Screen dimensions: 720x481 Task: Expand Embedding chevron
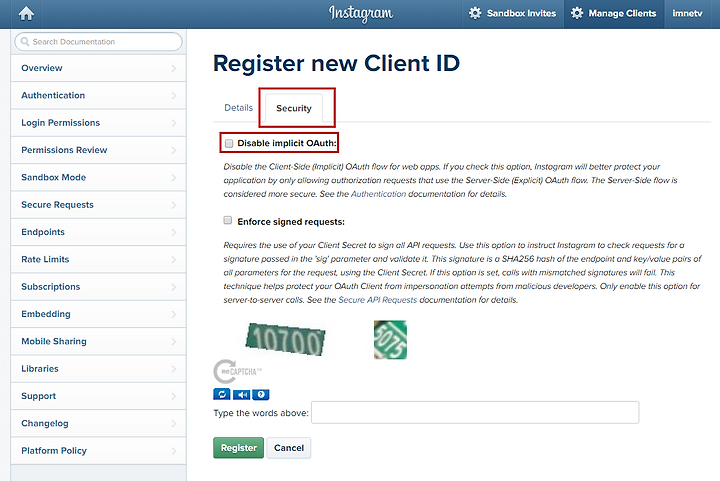tap(174, 314)
